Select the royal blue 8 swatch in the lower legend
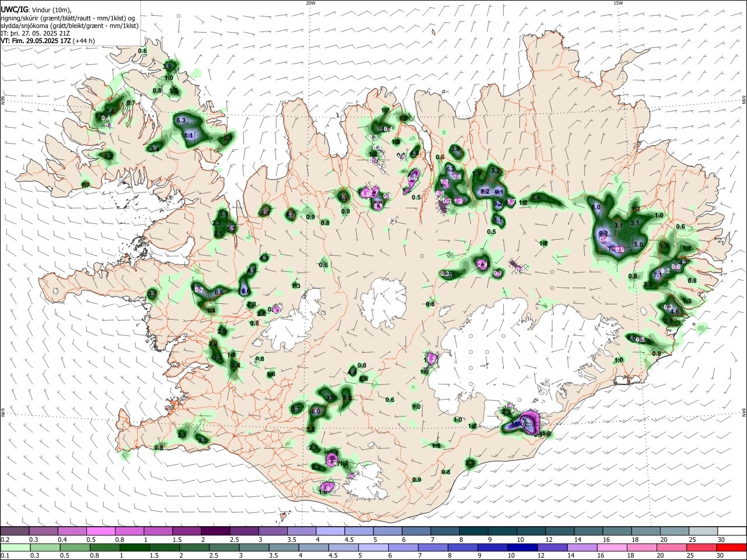 (x=463, y=547)
